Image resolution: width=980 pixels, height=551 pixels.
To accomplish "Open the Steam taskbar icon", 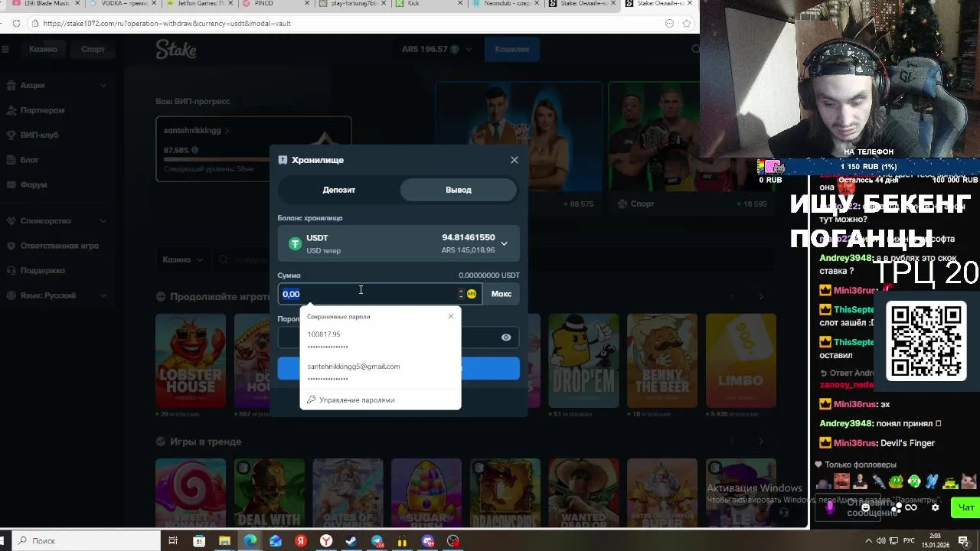I will (351, 541).
